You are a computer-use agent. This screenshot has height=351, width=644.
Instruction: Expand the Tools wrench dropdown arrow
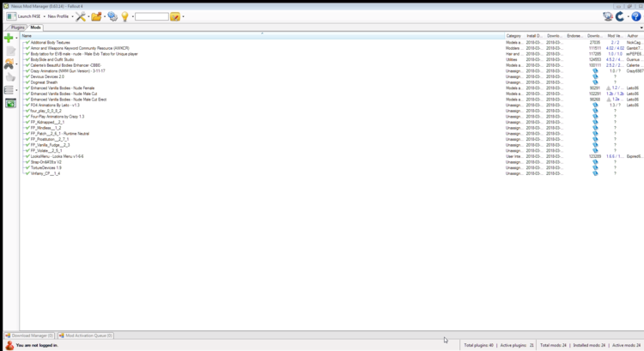(88, 17)
